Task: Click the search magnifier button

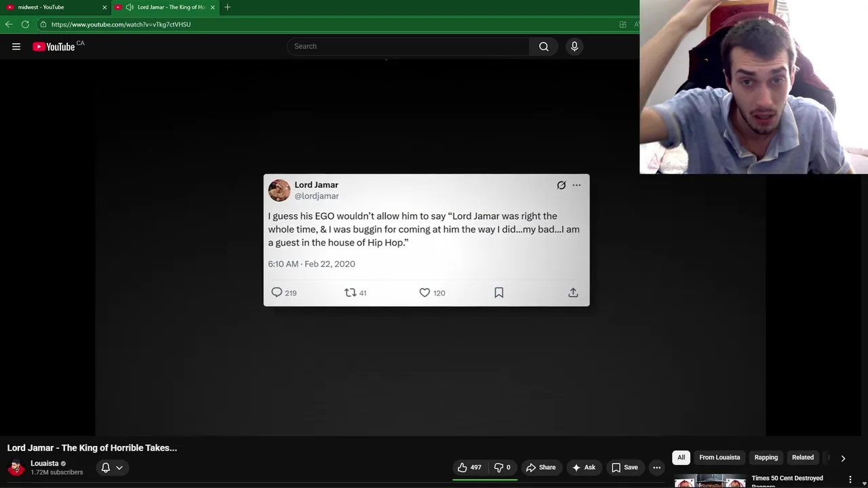Action: (x=544, y=46)
